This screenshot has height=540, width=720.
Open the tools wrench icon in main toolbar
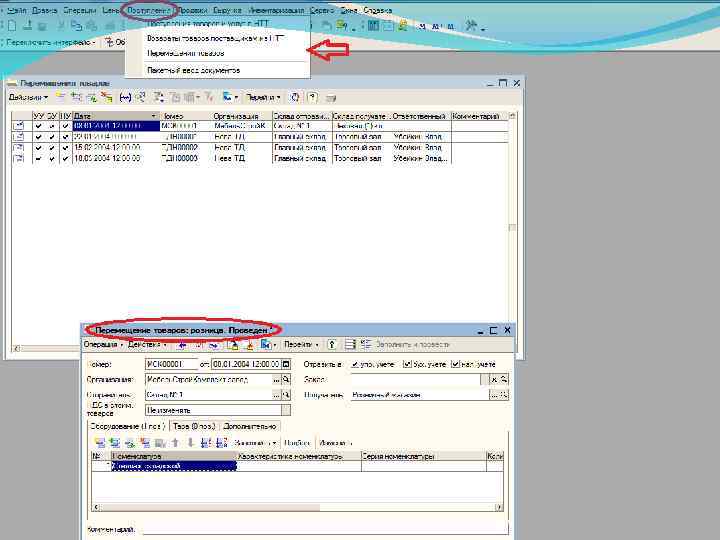point(472,26)
